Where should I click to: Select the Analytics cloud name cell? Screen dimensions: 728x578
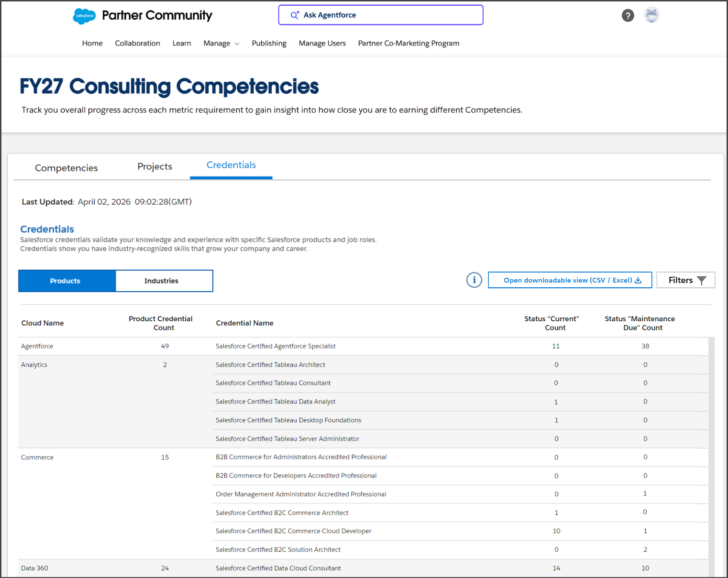coord(34,365)
